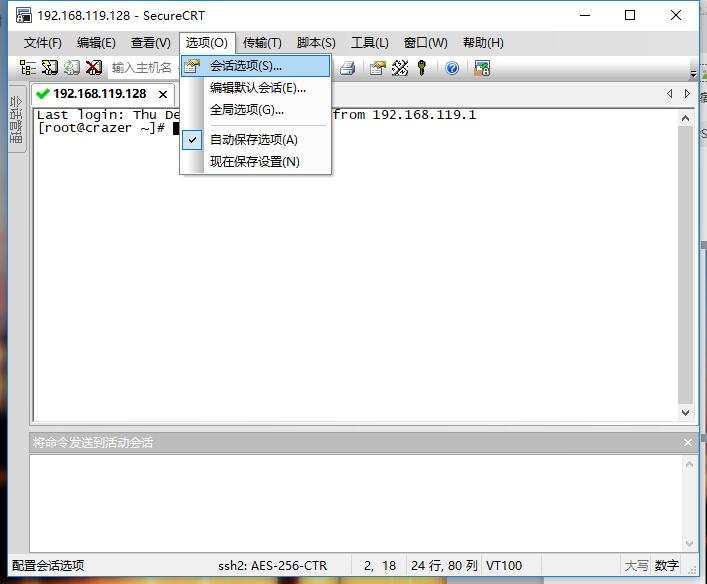Click the window resize grip corner

[692, 570]
